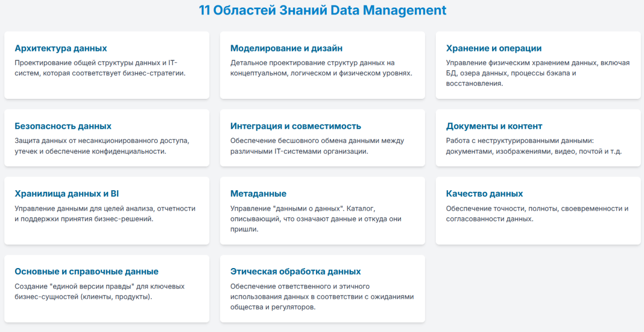Open the "Хранилища данных и BI" card

66,193
